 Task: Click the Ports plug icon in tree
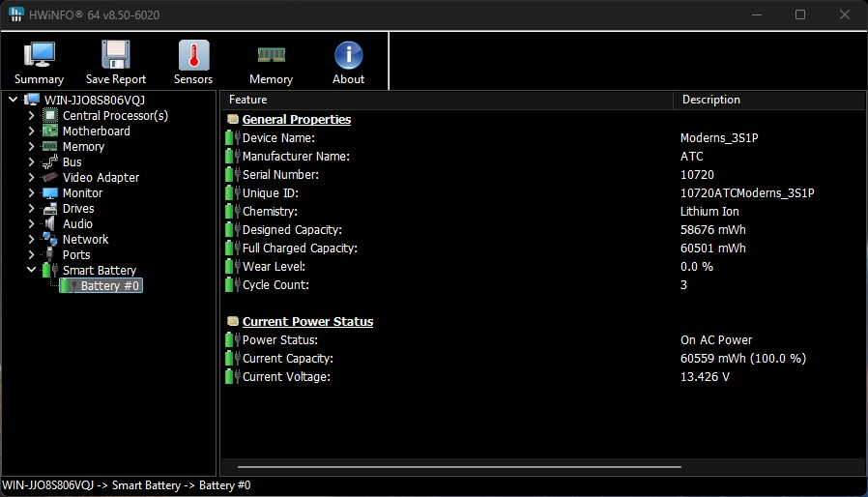[x=50, y=255]
